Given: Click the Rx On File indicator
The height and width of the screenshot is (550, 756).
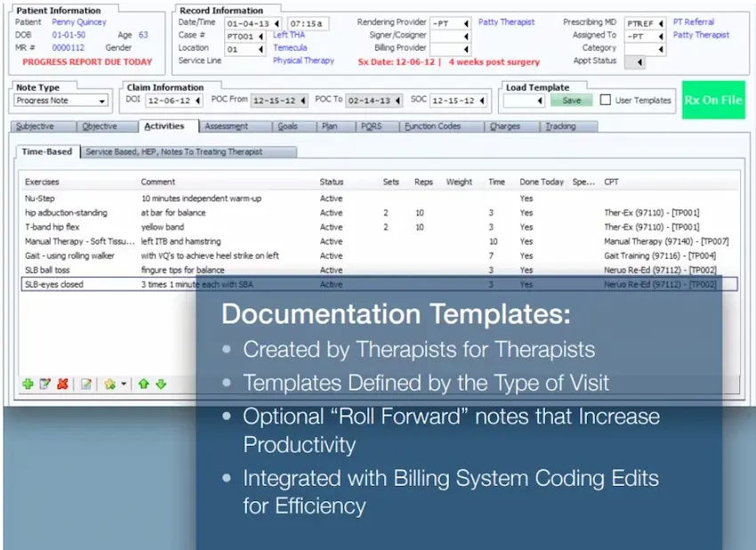Looking at the screenshot, I should [x=713, y=101].
